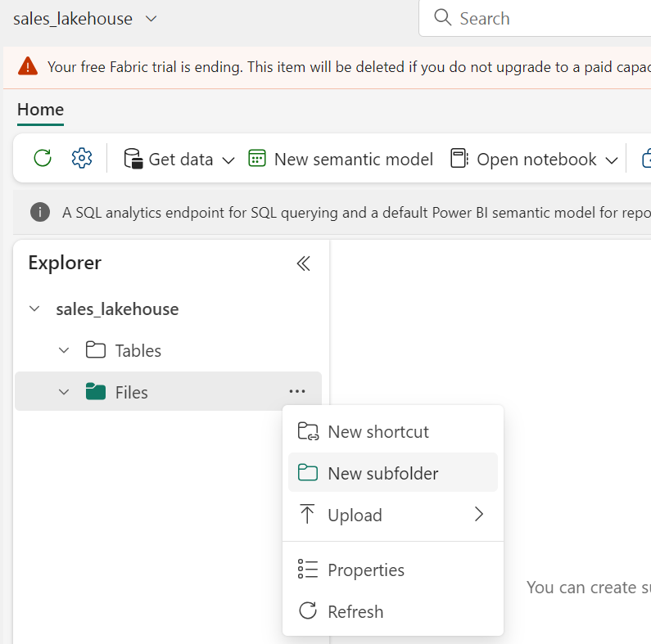Click the Get data database icon
Viewport: 651px width, 644px height.
click(133, 159)
